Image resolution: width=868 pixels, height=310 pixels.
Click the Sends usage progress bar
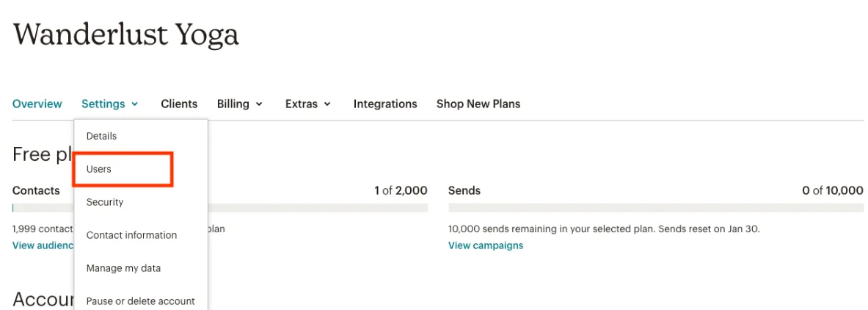(655, 209)
